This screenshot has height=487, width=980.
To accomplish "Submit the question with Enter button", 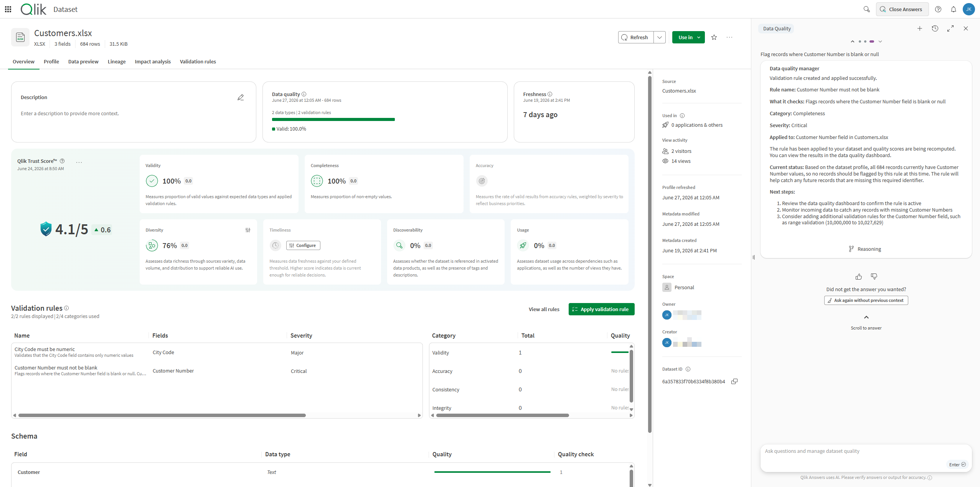I will point(957,465).
